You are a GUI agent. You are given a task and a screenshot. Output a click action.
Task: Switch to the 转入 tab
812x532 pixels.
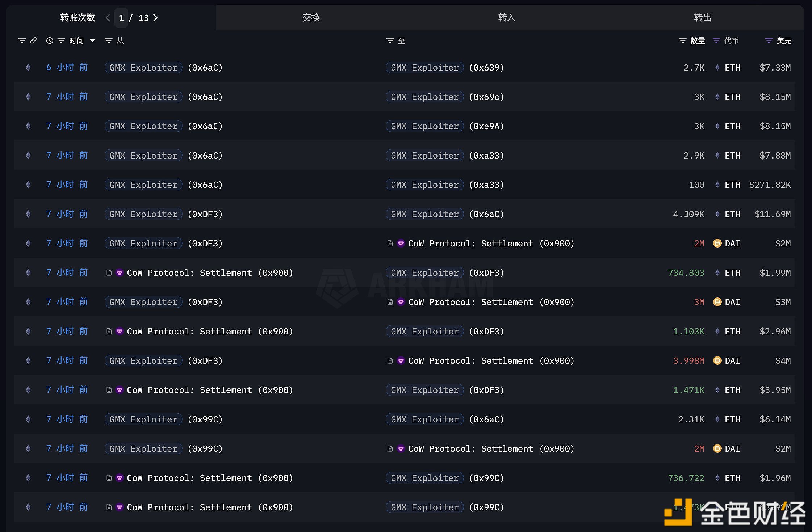[x=506, y=17]
